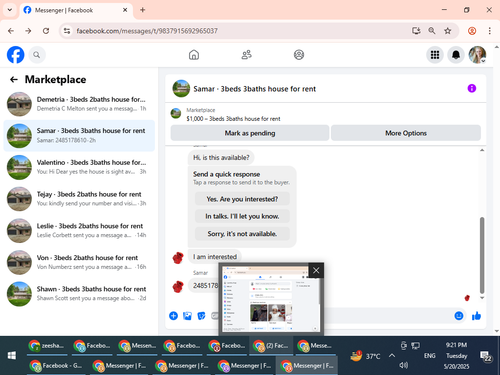Image resolution: width=500 pixels, height=375 pixels.
Task: Switch to the zeesha... Chrome taskbar window
Action: 47,346
